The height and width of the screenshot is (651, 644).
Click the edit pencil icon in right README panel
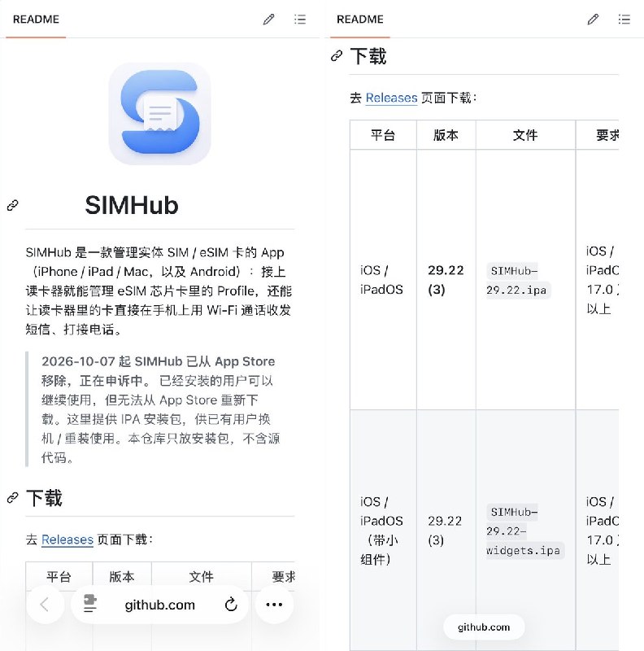(x=593, y=19)
